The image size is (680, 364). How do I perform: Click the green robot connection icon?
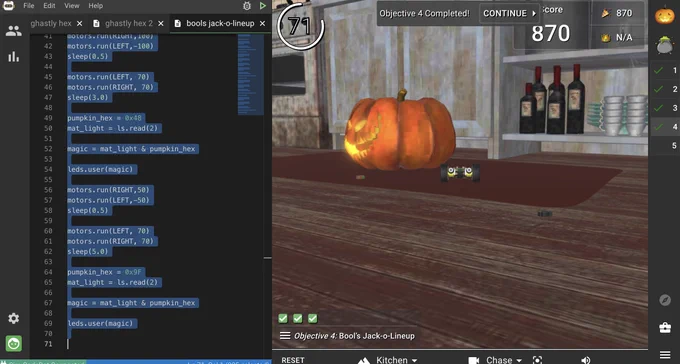[13, 343]
